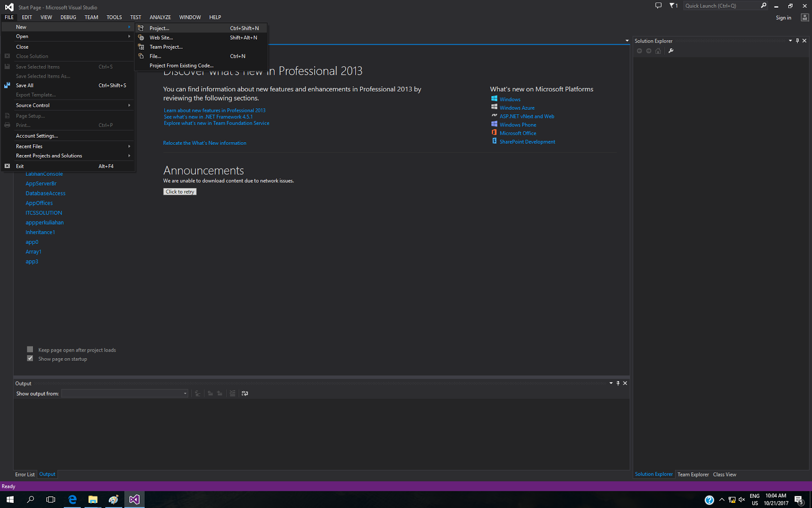Switch to Team Explorer tab

pyautogui.click(x=693, y=474)
